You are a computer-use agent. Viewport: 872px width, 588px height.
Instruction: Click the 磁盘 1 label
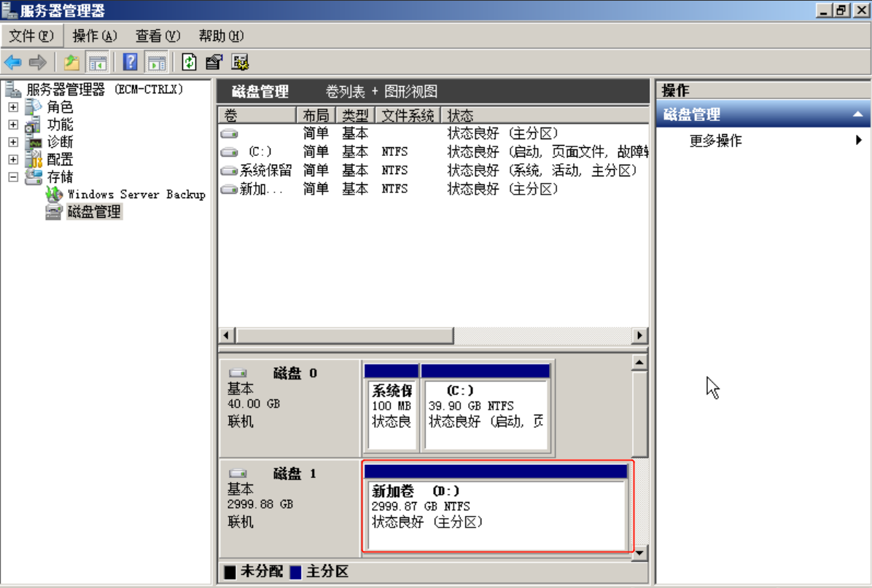pyautogui.click(x=295, y=474)
